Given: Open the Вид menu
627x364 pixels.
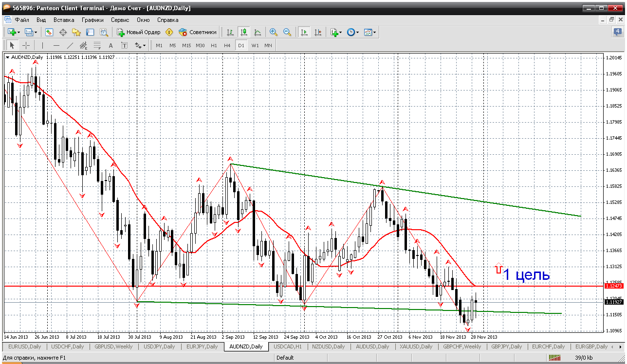Looking at the screenshot, I should click(41, 20).
